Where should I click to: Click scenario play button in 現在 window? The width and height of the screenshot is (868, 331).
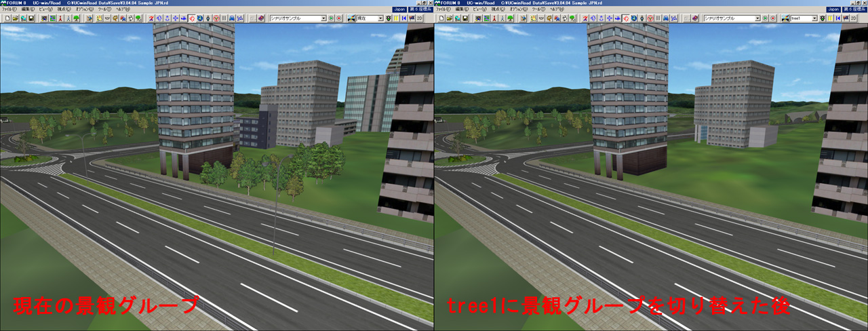tap(331, 18)
